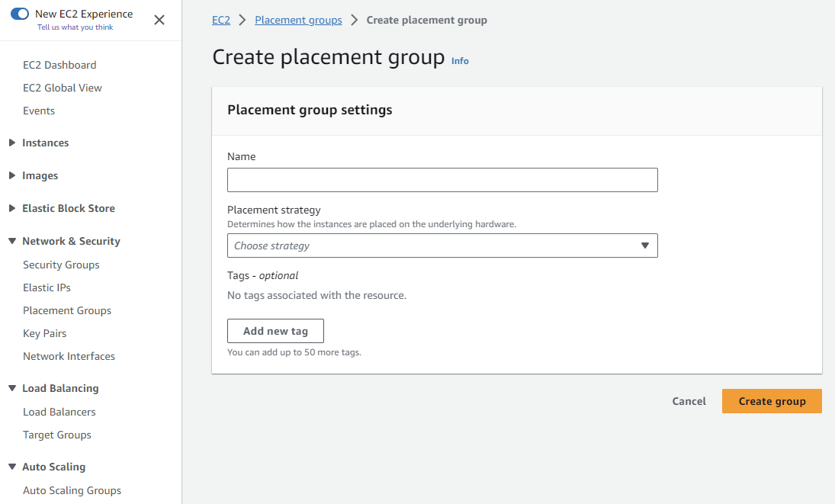
Task: Toggle the New EC2 Experience switch
Action: click(20, 14)
